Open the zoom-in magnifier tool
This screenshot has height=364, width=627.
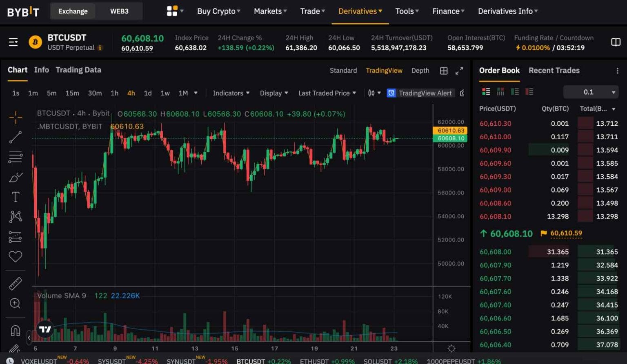[x=16, y=303]
